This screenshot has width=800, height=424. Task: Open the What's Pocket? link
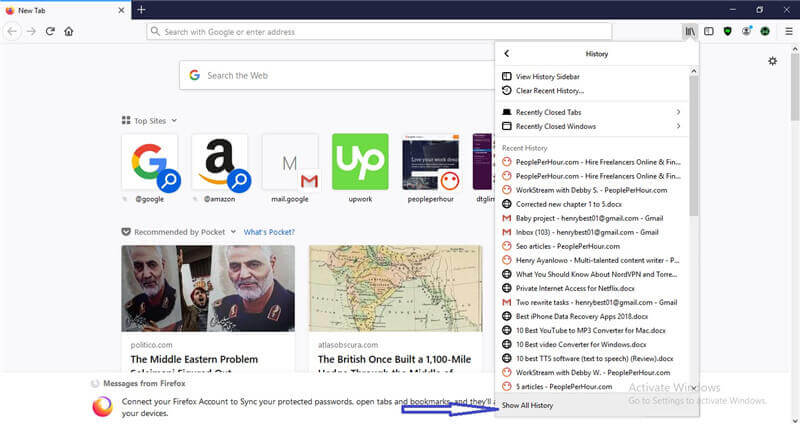[x=269, y=231]
